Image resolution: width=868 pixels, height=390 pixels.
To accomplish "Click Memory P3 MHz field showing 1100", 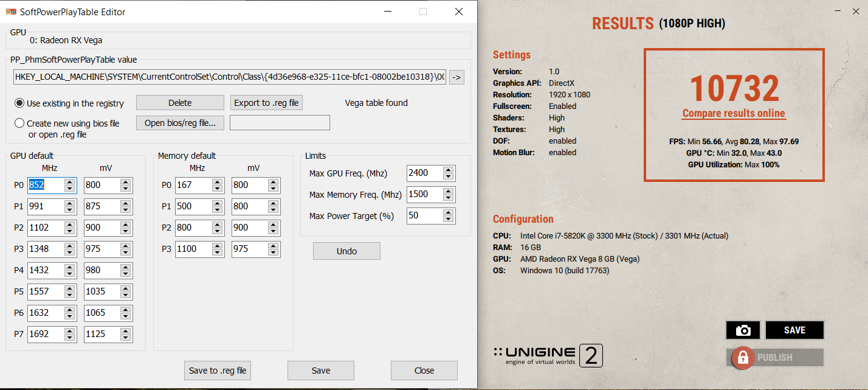I will pos(193,249).
